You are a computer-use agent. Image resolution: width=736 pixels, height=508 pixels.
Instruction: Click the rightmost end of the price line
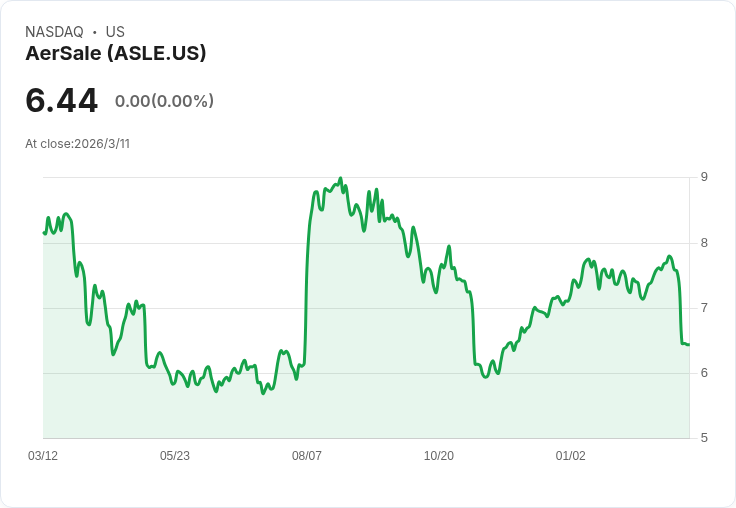[x=689, y=344]
